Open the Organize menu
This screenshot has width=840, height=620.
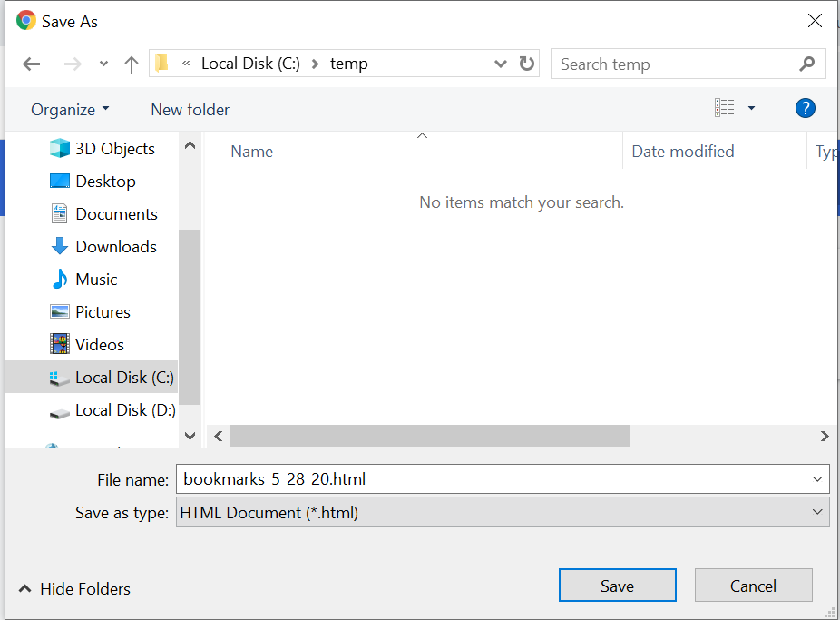[70, 110]
